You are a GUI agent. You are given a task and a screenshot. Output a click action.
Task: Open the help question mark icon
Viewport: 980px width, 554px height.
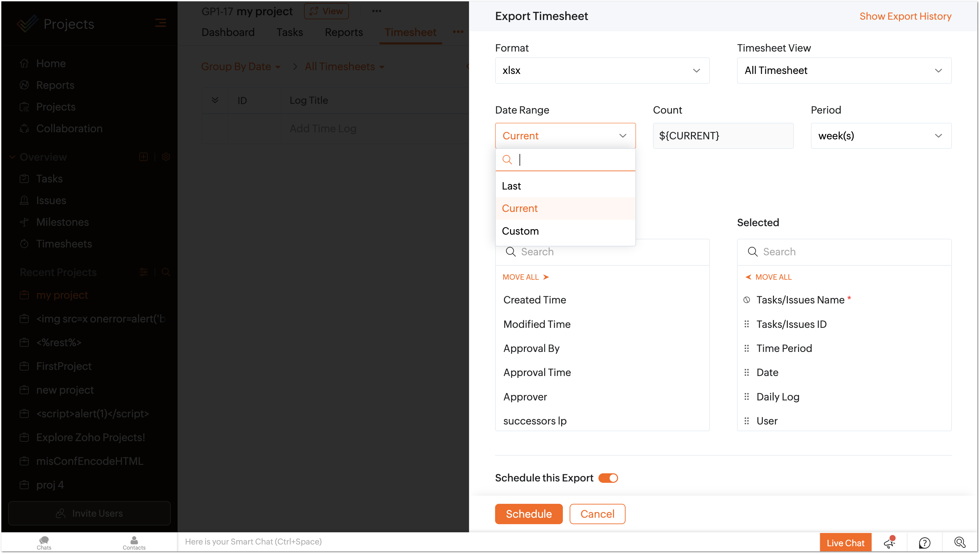[924, 542]
